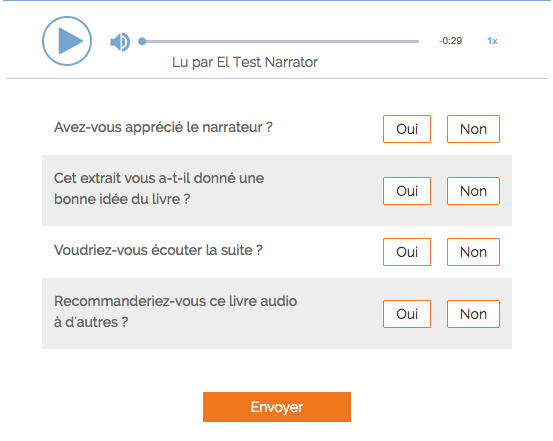Mute the speaker volume icon

tap(120, 42)
